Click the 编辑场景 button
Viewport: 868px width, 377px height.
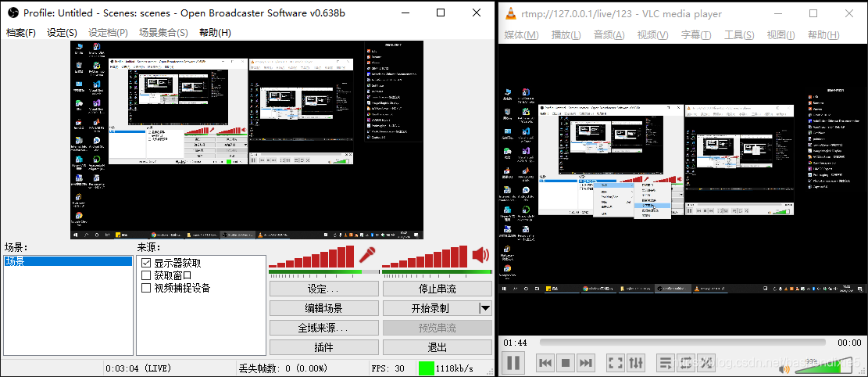[323, 308]
